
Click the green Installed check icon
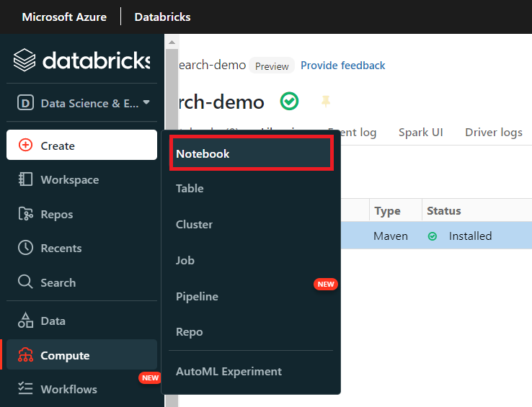pos(433,236)
